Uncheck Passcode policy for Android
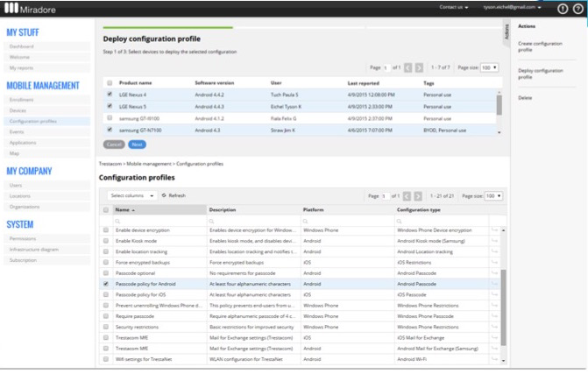This screenshot has height=374, width=588. coord(106,284)
